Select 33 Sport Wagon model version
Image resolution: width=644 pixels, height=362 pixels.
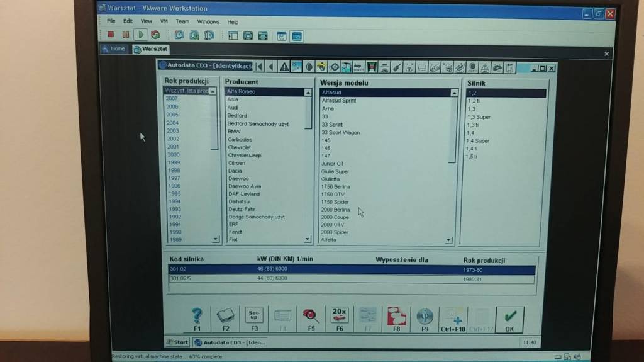click(x=340, y=132)
